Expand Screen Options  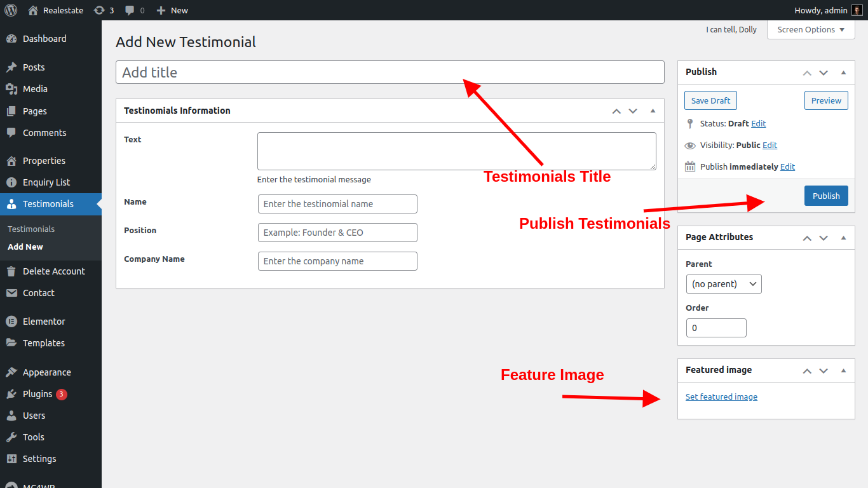click(x=811, y=30)
